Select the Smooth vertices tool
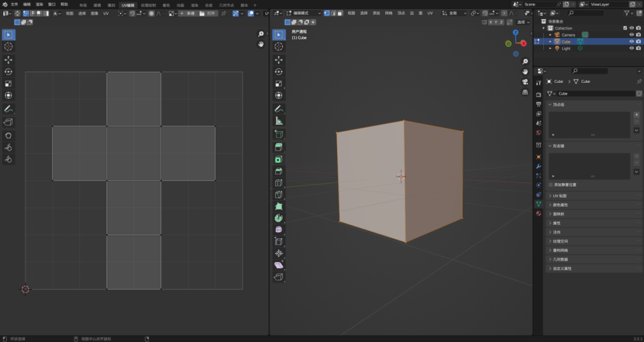Viewport: 644px width, 342px height. [x=279, y=229]
